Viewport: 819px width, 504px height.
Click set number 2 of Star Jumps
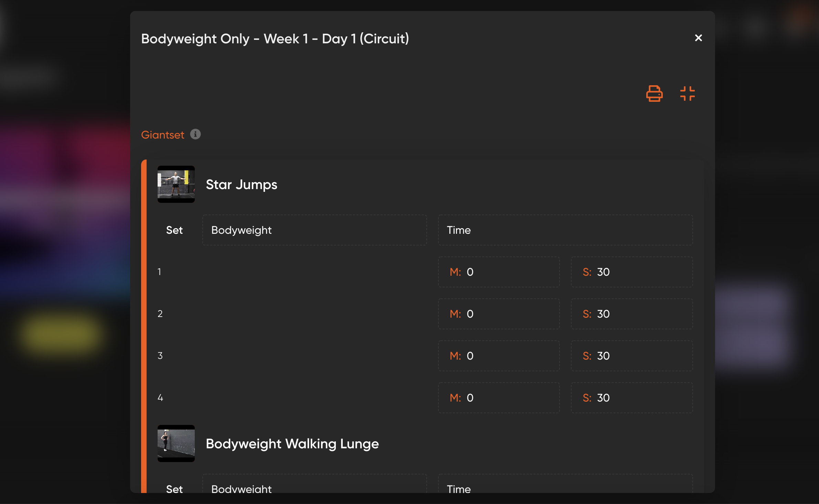(160, 314)
